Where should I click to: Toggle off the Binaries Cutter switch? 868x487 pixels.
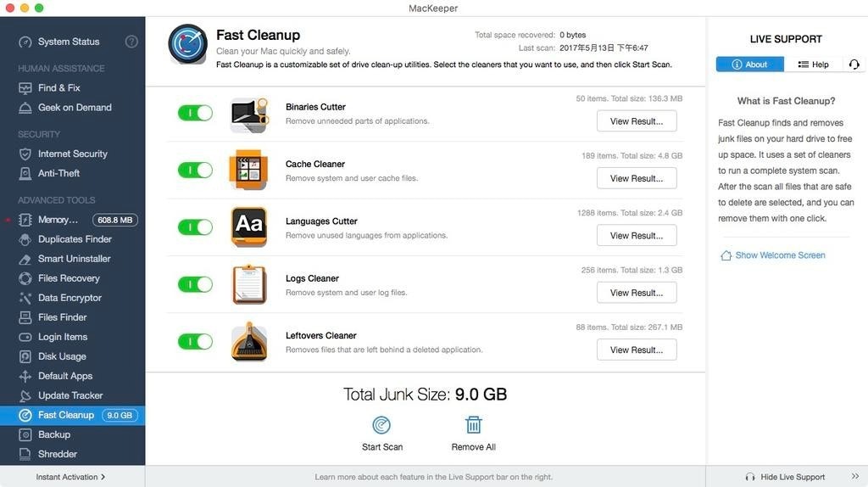tap(195, 113)
